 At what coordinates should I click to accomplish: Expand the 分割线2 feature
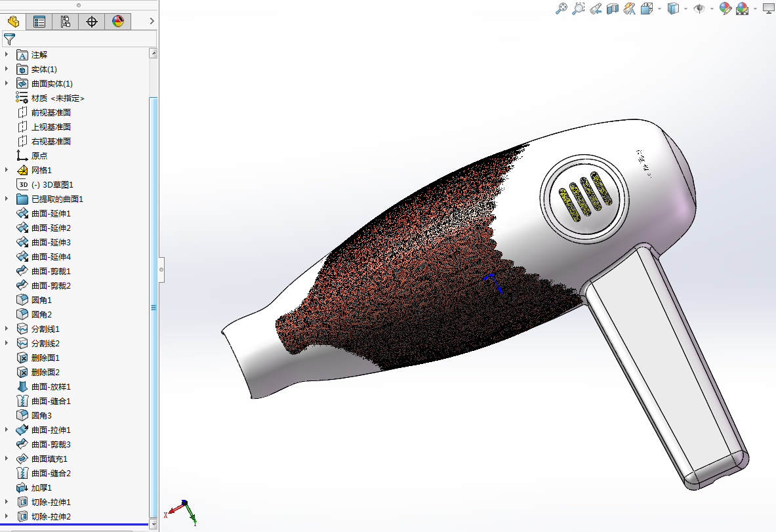tap(7, 343)
